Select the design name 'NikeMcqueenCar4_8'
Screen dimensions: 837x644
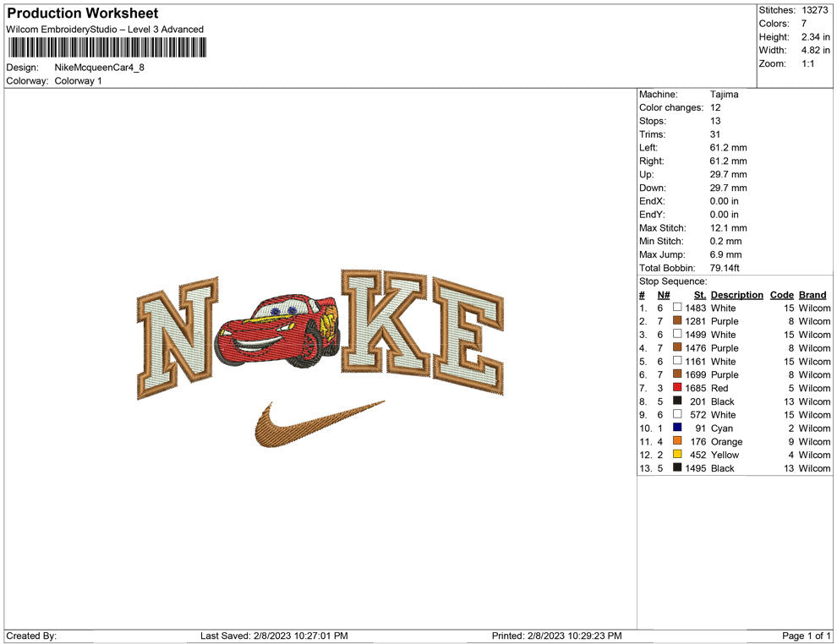point(99,68)
